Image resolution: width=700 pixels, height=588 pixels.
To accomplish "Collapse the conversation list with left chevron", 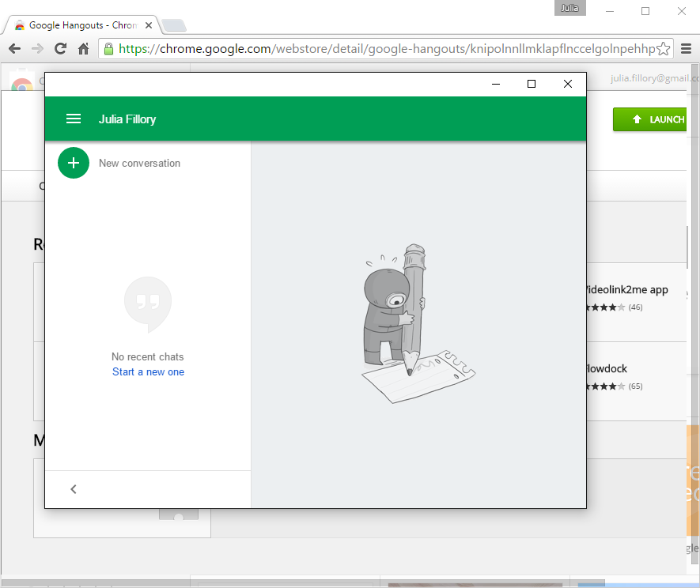I will tap(74, 489).
